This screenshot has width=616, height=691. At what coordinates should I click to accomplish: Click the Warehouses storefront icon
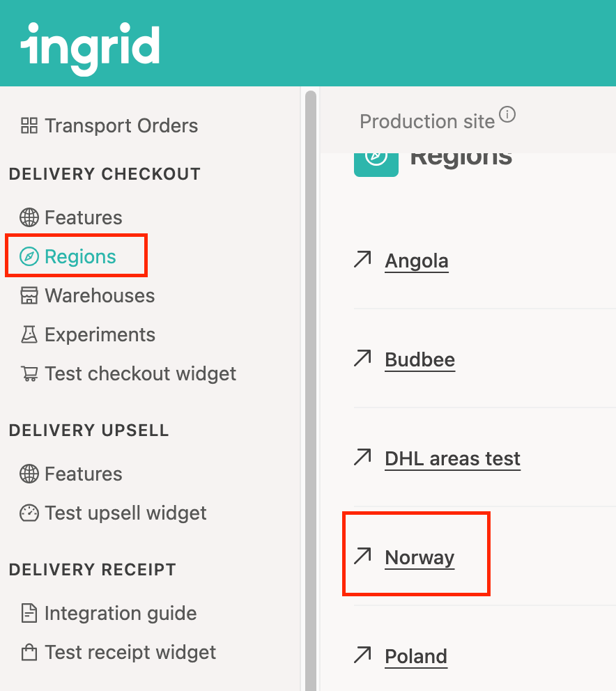(29, 296)
